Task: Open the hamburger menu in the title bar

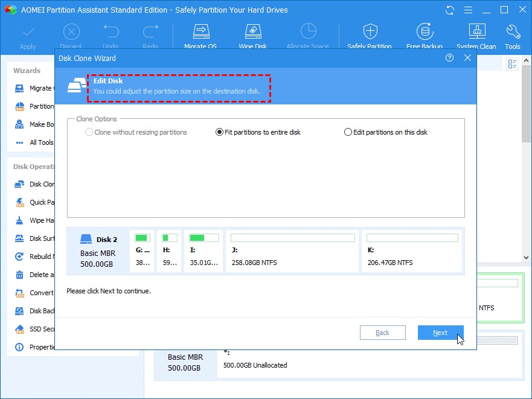Action: (468, 10)
